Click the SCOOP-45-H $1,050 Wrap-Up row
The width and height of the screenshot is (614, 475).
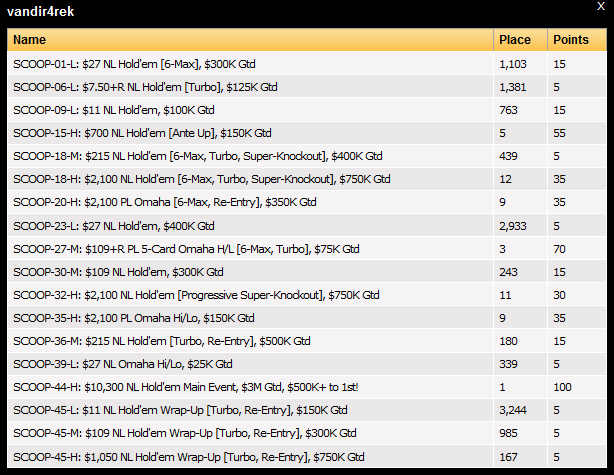point(307,457)
